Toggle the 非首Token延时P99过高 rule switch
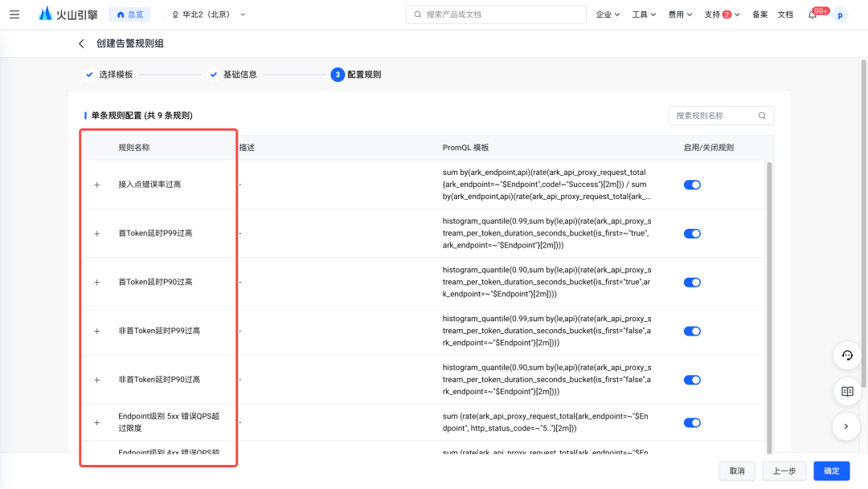Image resolution: width=868 pixels, height=489 pixels. (x=692, y=331)
